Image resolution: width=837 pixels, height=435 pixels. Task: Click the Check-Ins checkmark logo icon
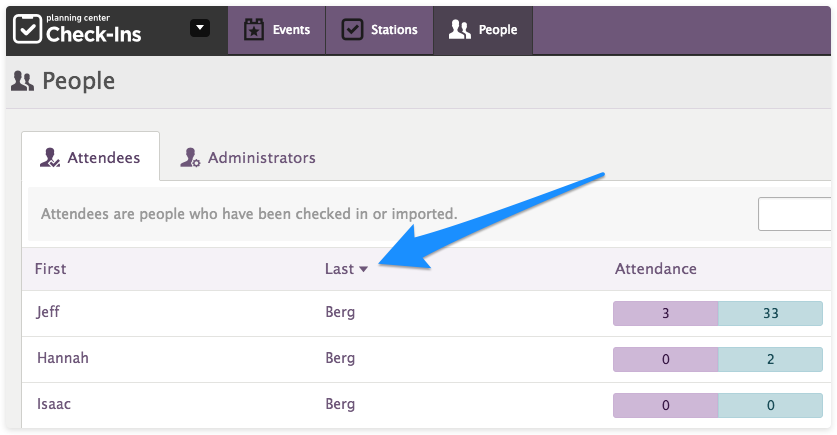(x=28, y=29)
